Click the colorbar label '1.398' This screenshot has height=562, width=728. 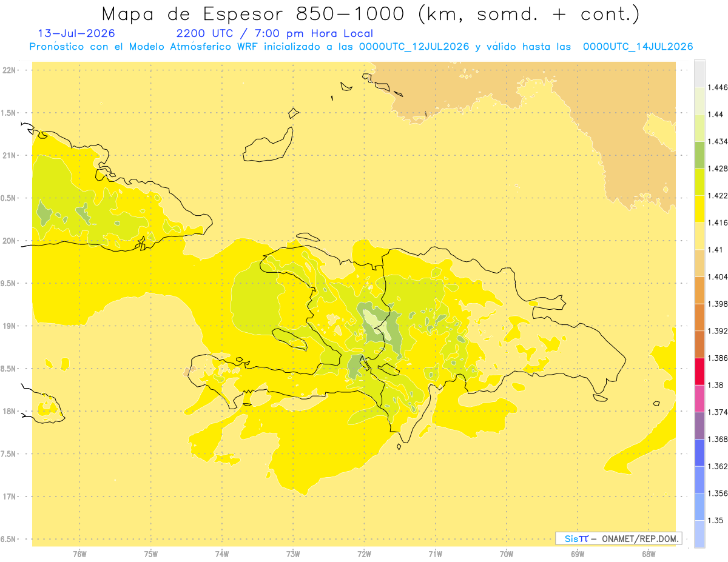717,304
